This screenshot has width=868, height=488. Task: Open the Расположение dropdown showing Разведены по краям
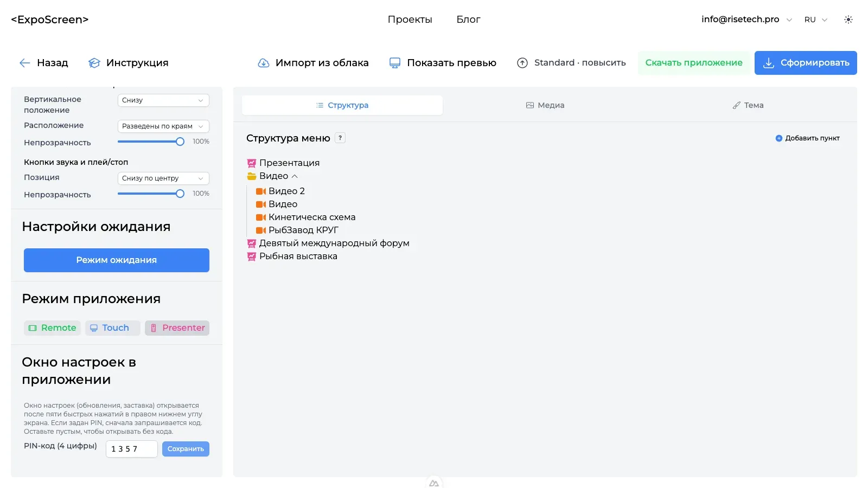[163, 126]
